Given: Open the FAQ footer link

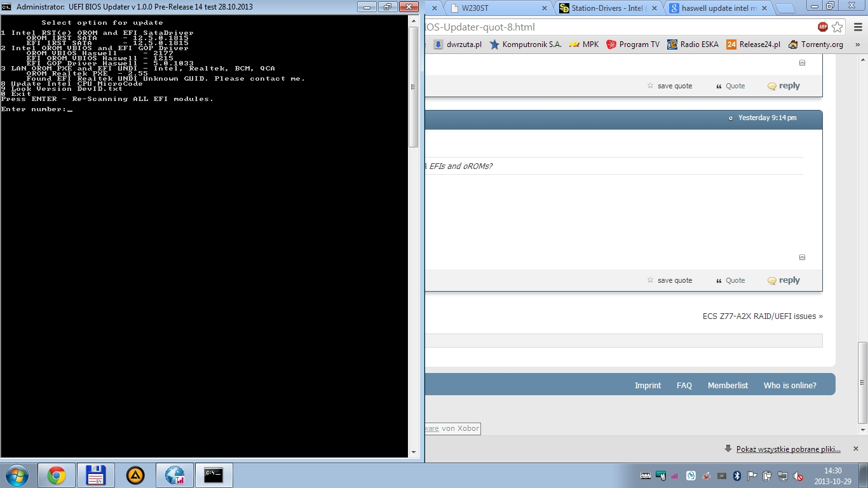Looking at the screenshot, I should (684, 385).
